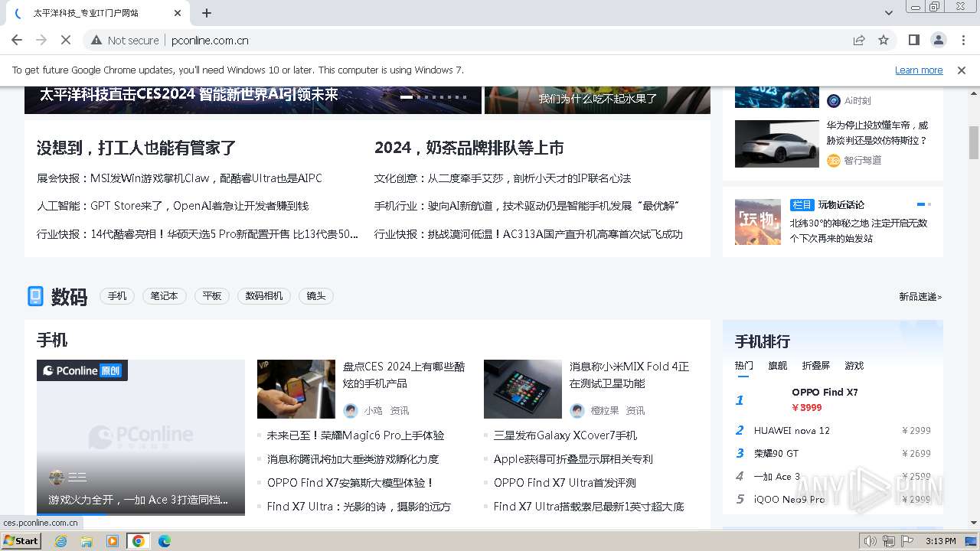Open the File Explorer taskbar icon

tap(87, 541)
